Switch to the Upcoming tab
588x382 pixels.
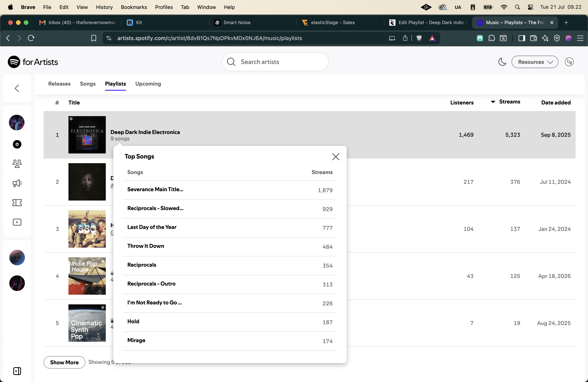[148, 84]
